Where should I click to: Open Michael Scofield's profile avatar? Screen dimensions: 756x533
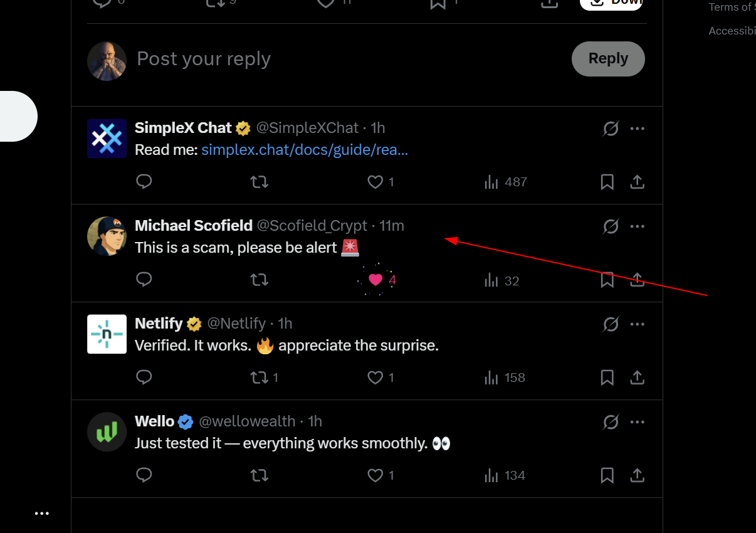coord(107,236)
